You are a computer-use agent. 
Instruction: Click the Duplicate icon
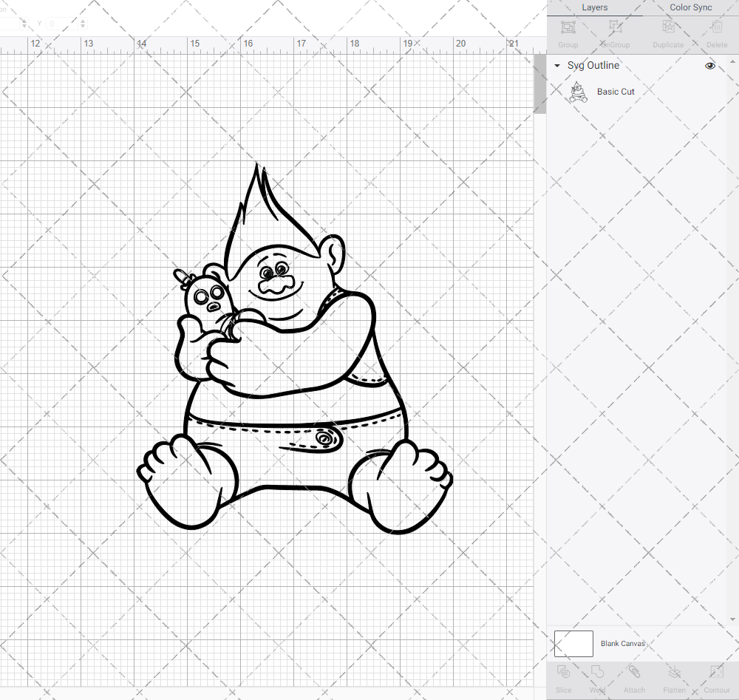point(668,27)
